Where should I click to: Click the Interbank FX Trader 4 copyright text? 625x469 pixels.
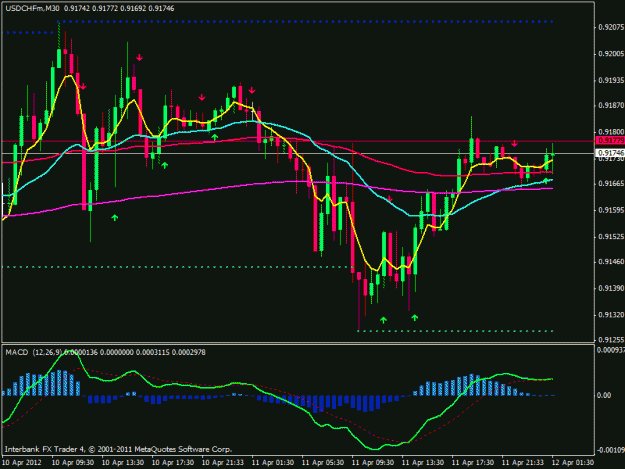click(118, 449)
